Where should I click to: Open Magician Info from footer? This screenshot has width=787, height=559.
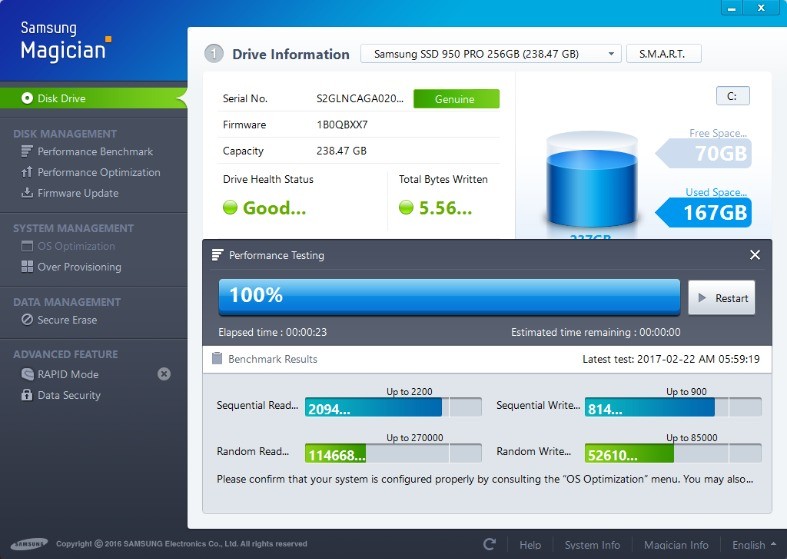tap(676, 545)
